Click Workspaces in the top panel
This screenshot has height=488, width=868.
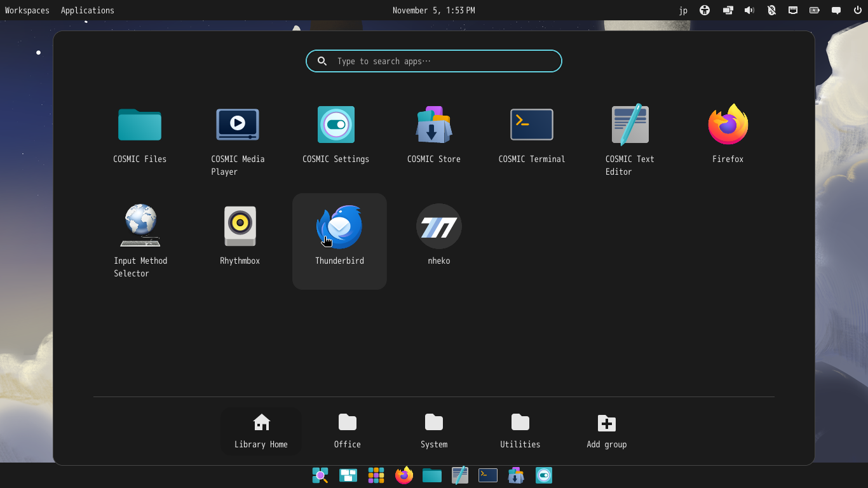27,10
